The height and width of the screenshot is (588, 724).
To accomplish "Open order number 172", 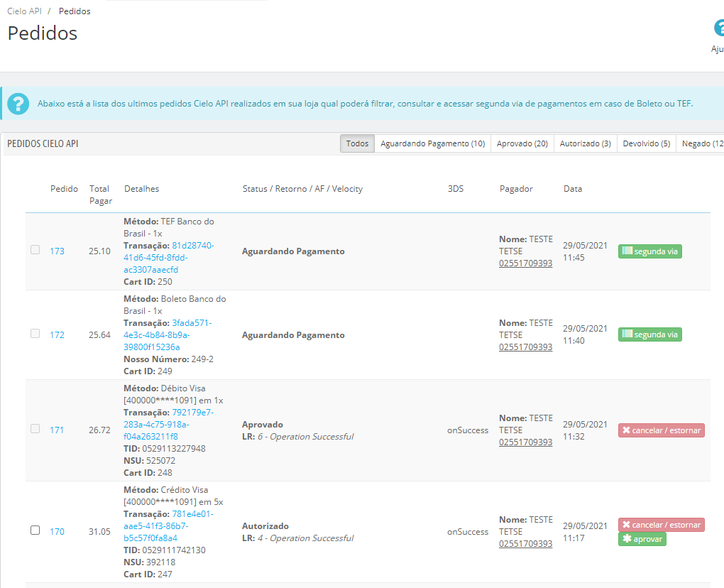I will click(57, 335).
